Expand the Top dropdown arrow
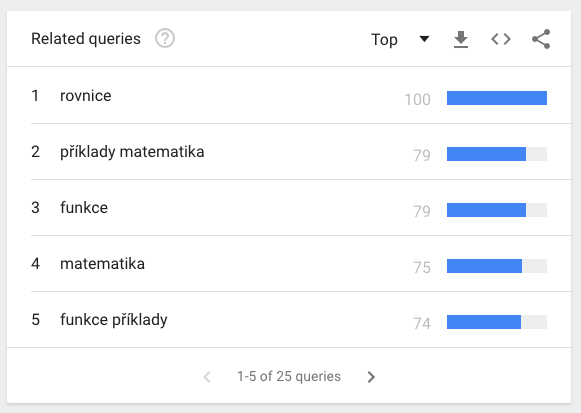This screenshot has height=413, width=581. pyautogui.click(x=424, y=39)
